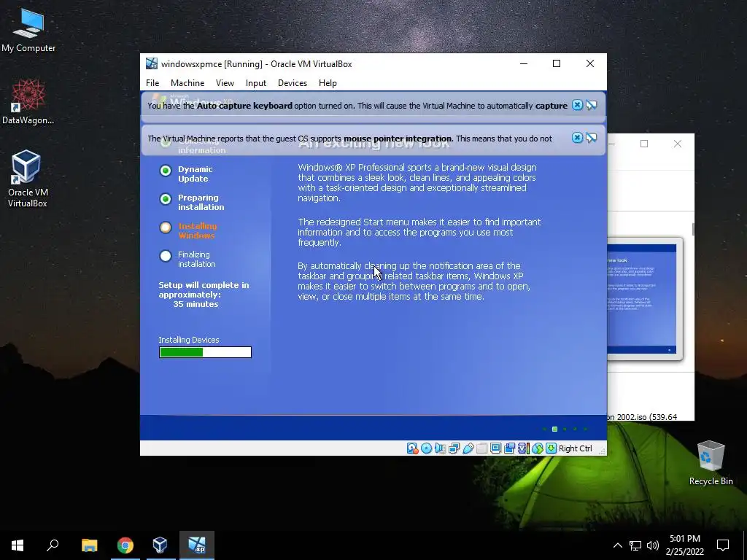
Task: Open VirtualBox Manager from the taskbar
Action: point(160,545)
